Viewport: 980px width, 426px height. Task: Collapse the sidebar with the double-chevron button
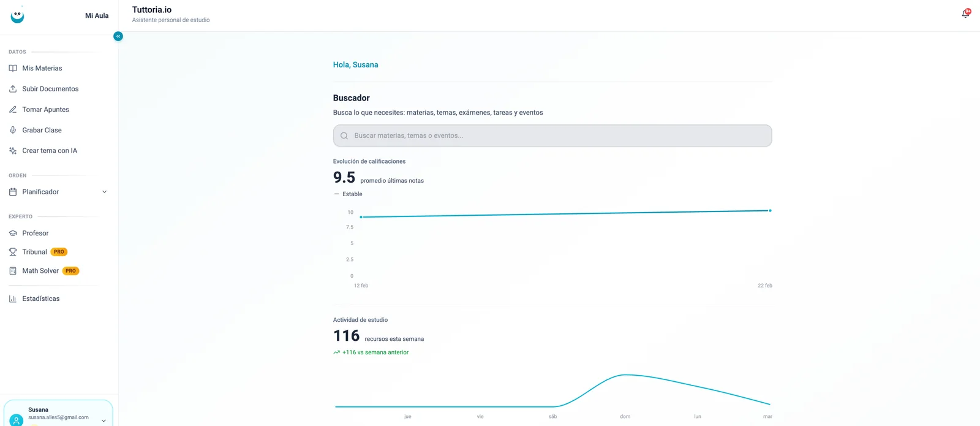point(118,36)
